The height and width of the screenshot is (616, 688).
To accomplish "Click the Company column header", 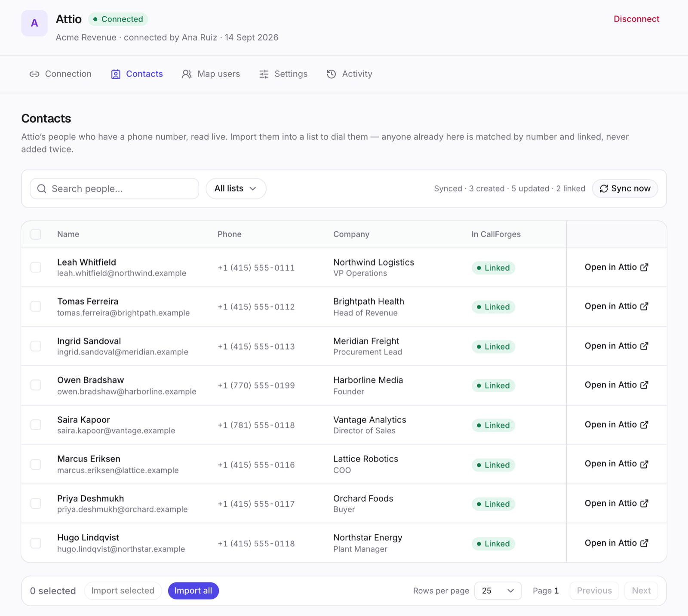I will click(x=351, y=234).
